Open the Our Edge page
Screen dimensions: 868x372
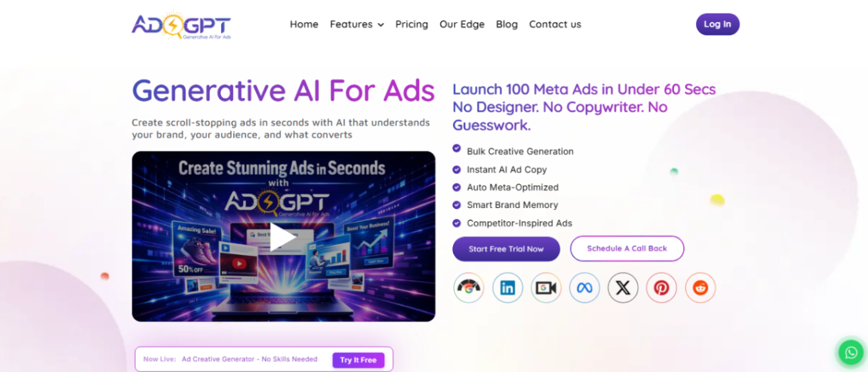pos(462,24)
